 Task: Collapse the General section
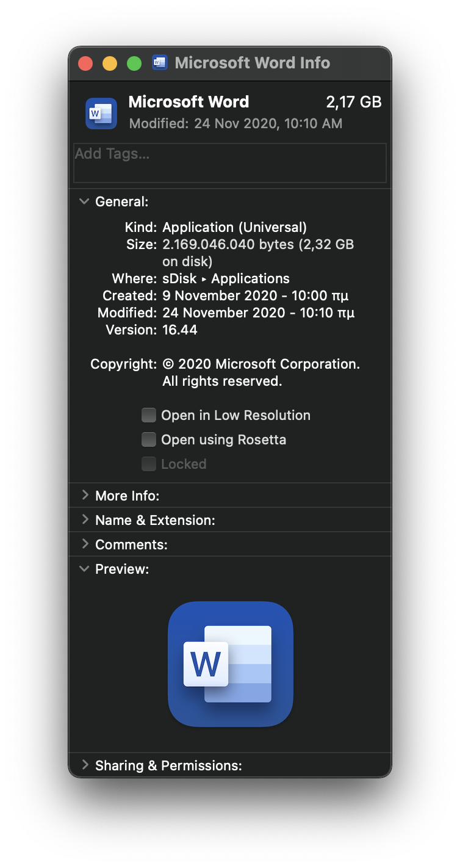(84, 201)
